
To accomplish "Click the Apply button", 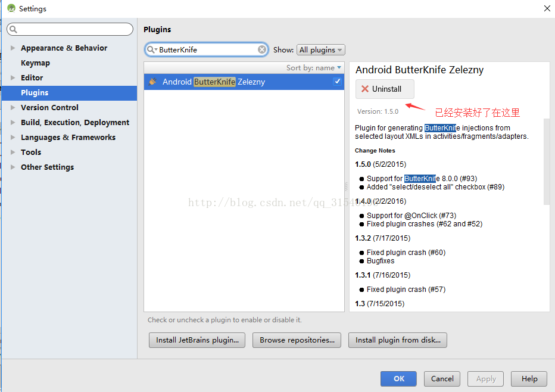I will coord(486,378).
